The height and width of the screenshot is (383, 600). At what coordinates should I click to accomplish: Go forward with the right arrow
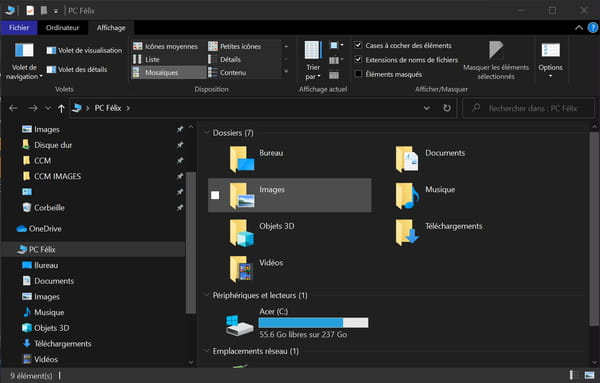[33, 108]
